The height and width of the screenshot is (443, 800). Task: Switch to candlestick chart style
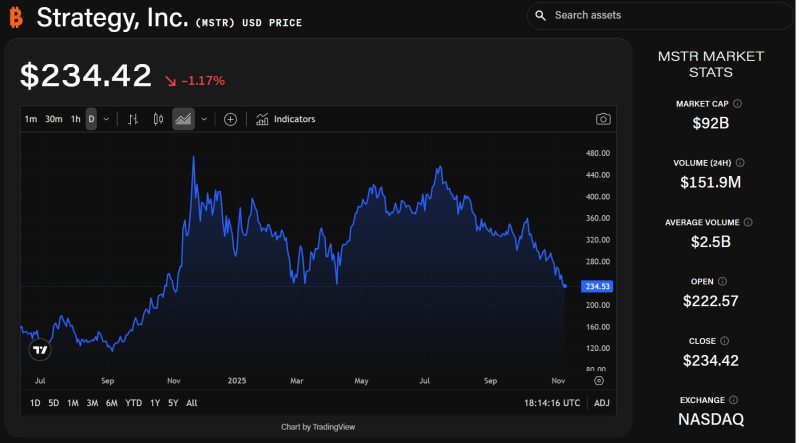click(x=158, y=119)
